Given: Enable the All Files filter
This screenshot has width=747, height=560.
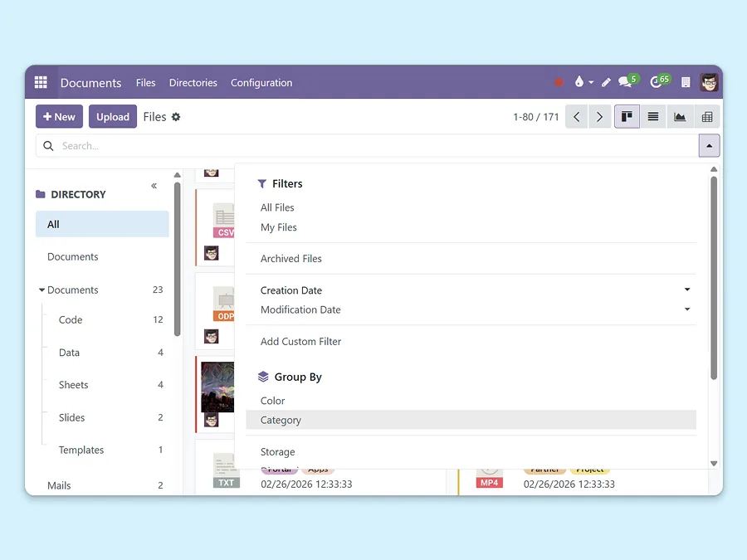Looking at the screenshot, I should tap(277, 207).
